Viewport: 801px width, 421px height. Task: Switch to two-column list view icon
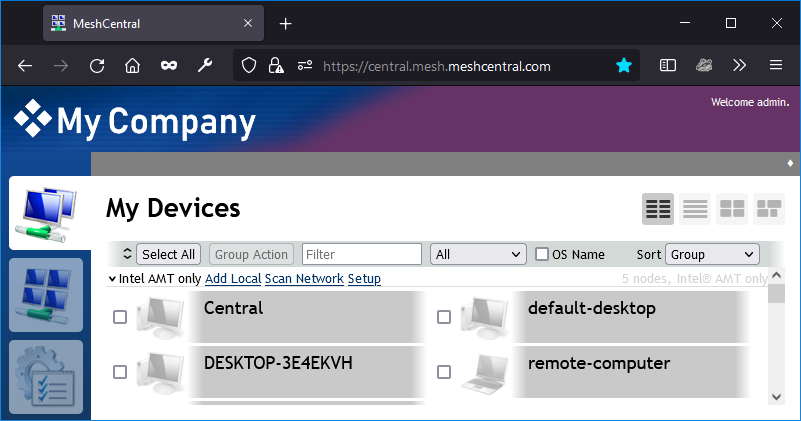(658, 209)
